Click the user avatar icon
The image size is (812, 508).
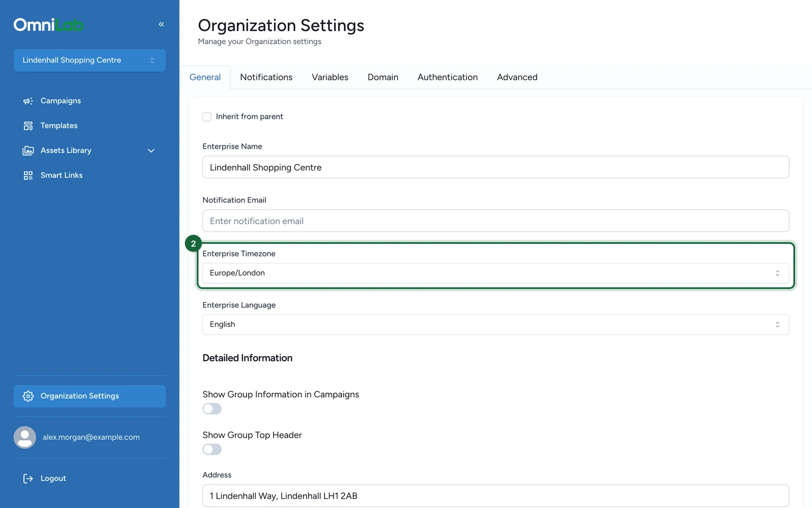click(x=25, y=437)
